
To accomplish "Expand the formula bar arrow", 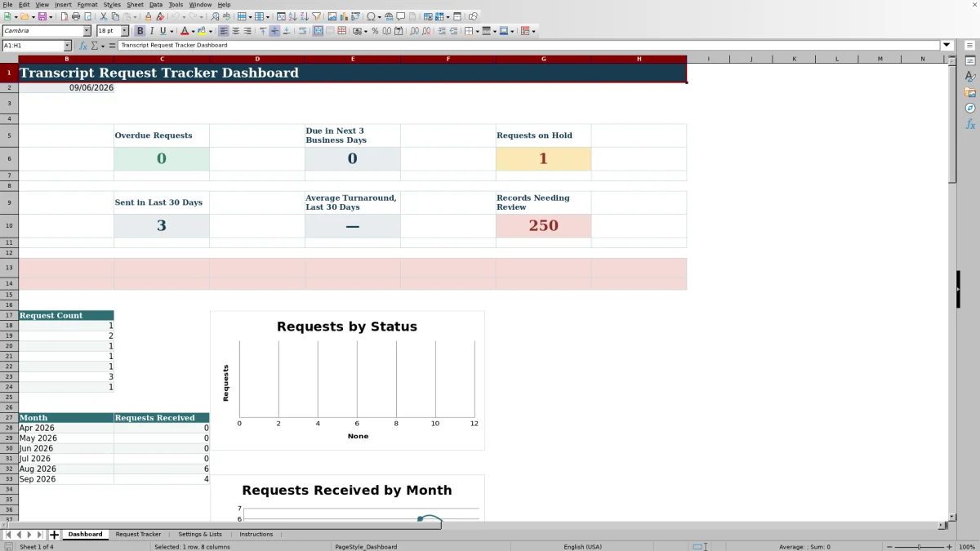I will click(x=947, y=46).
